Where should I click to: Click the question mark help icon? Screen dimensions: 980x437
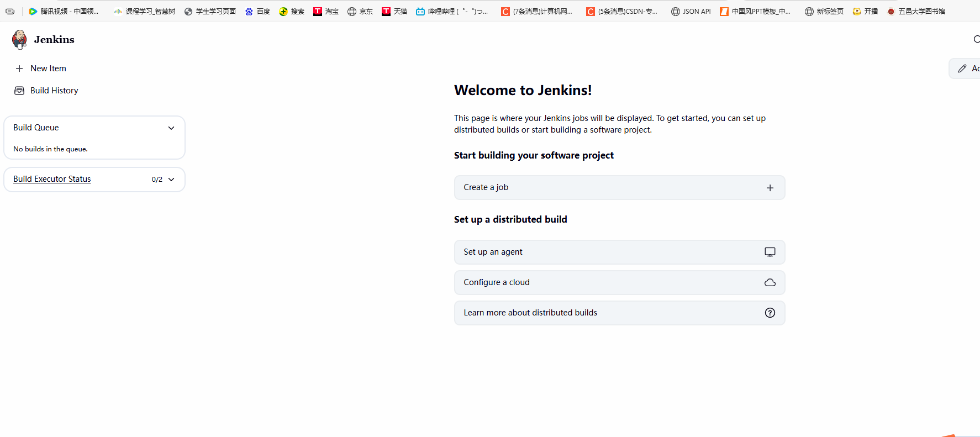(770, 313)
